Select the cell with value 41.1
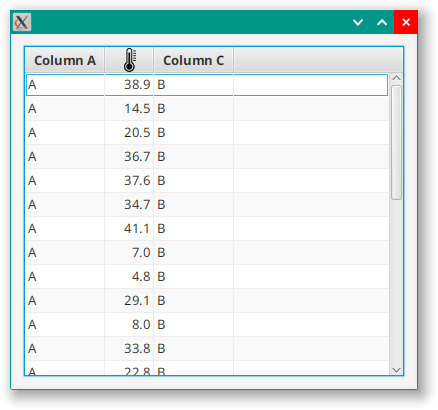Screen dimensions: 438x410 129,229
